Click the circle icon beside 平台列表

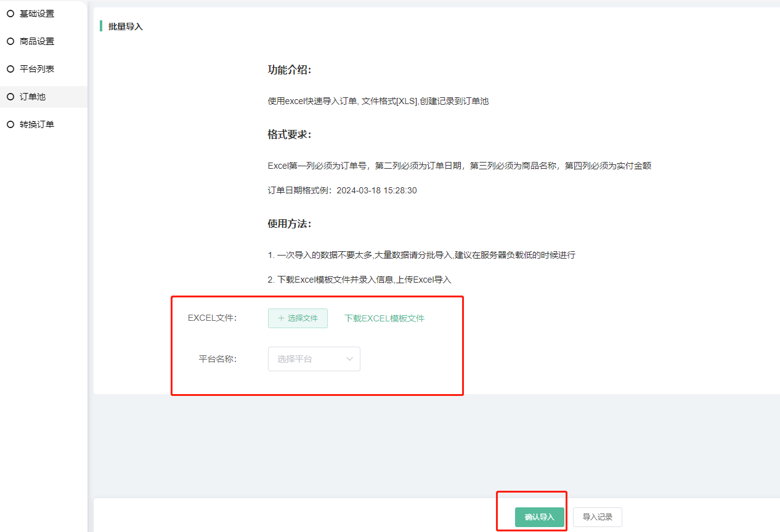[x=10, y=69]
